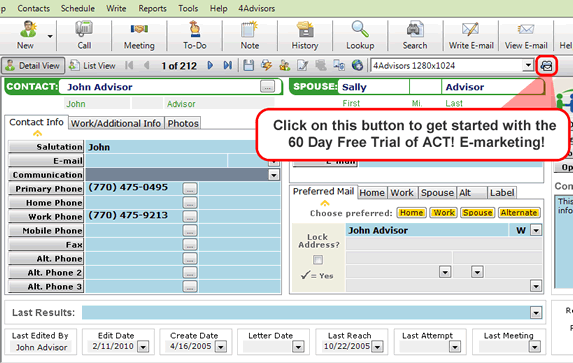
Task: Open the New button dropdown arrow
Action: click(x=50, y=36)
